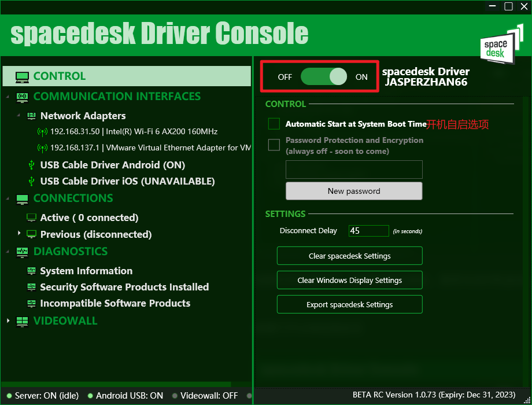Viewport: 532px width, 405px height.
Task: Click Android USB: ON status
Action: coord(130,396)
